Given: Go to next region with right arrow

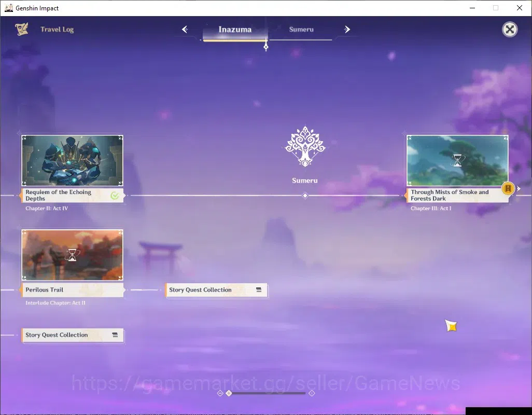Looking at the screenshot, I should pos(347,30).
